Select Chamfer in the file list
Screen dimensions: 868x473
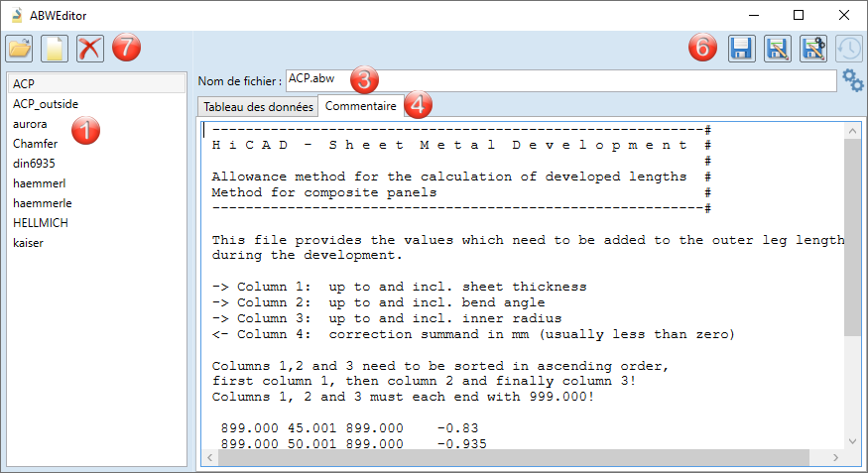(x=97, y=144)
